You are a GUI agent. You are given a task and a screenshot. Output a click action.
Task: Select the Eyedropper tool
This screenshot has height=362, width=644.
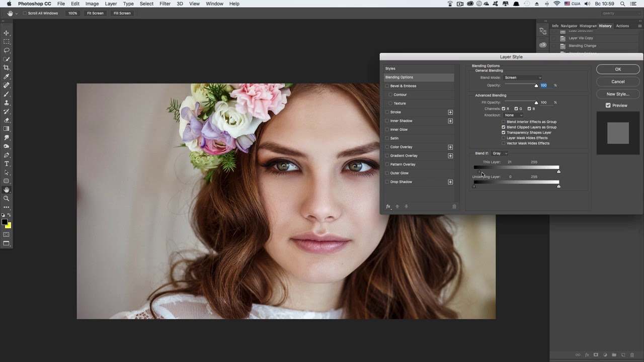pyautogui.click(x=7, y=76)
